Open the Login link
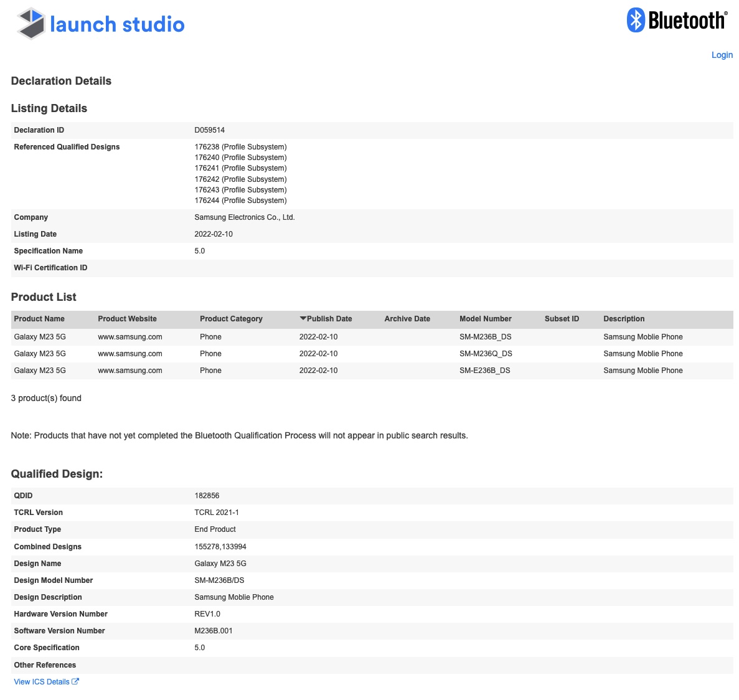This screenshot has height=700, width=739. (722, 55)
